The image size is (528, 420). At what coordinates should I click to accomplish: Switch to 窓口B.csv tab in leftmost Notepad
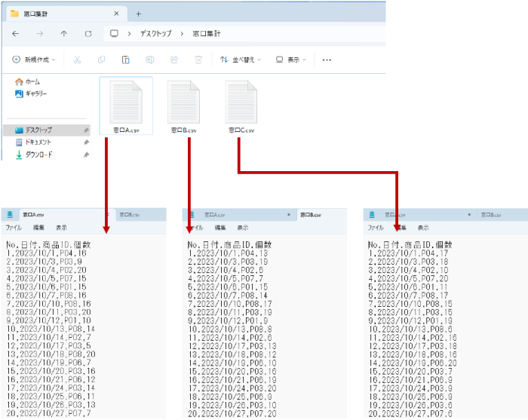pyautogui.click(x=133, y=214)
